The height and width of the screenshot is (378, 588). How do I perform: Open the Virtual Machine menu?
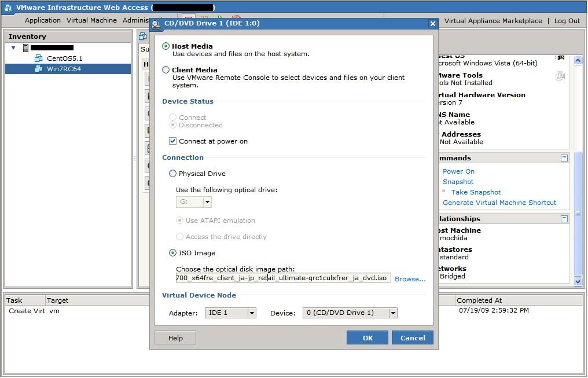91,20
